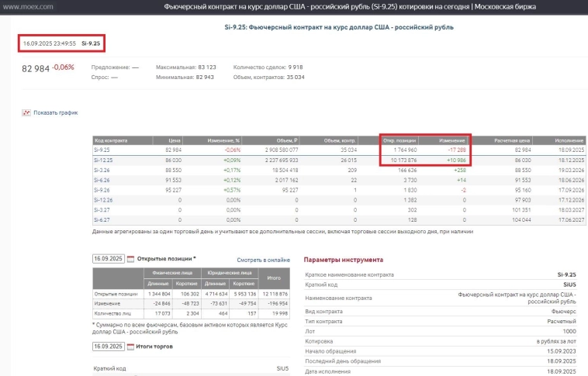The width and height of the screenshot is (588, 376).
Task: Open Смотреть в онлайне link
Action: [x=263, y=260]
